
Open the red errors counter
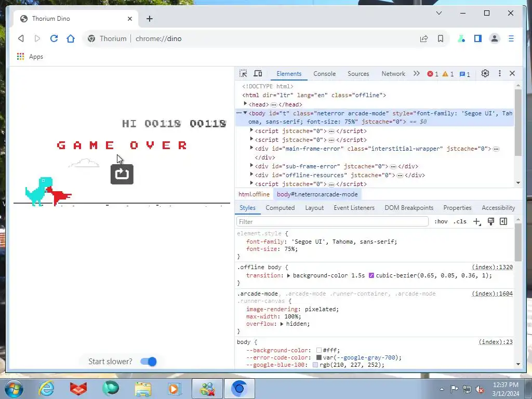point(433,74)
